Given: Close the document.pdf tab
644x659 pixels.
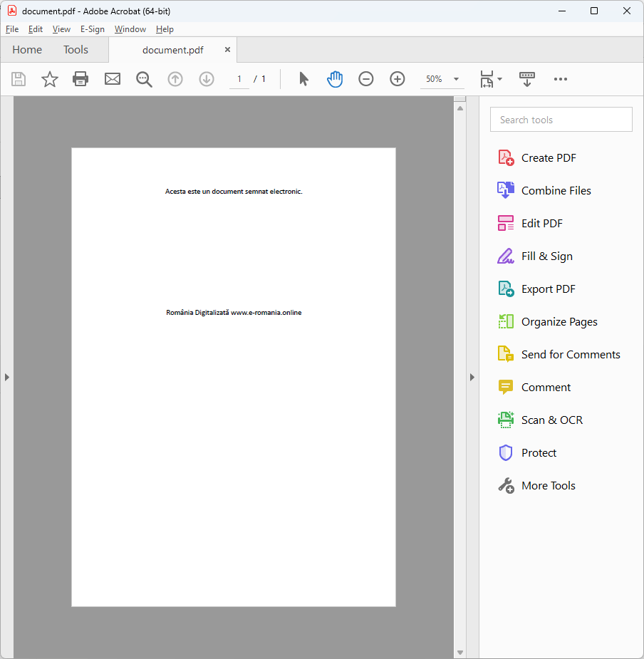Looking at the screenshot, I should point(228,50).
